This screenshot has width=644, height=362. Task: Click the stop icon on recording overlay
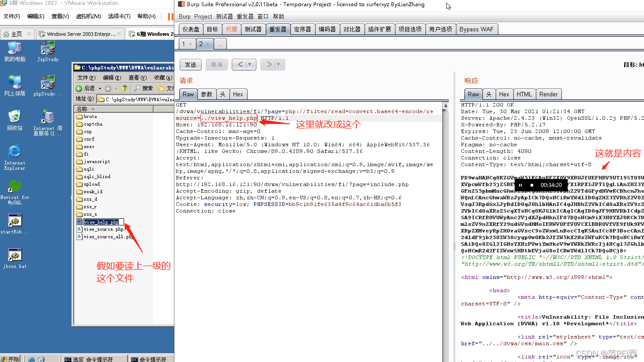click(532, 185)
